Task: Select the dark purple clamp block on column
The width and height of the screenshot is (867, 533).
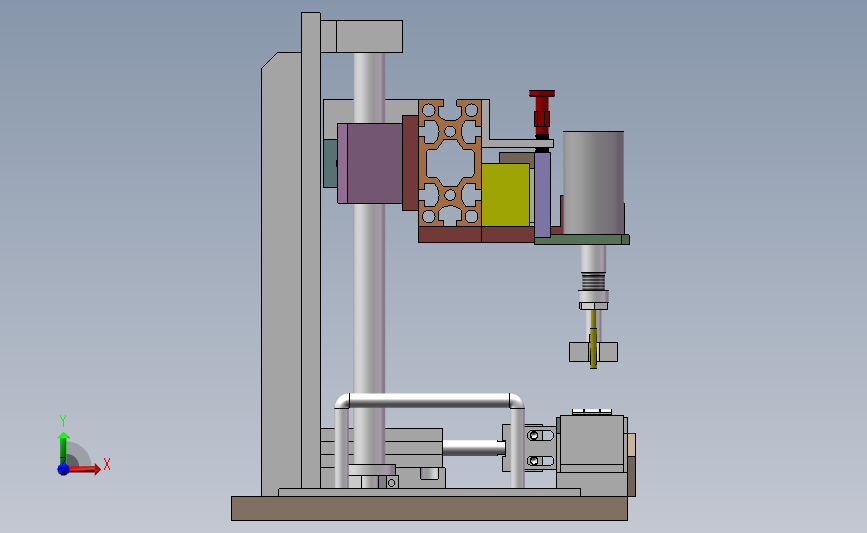Action: click(374, 163)
